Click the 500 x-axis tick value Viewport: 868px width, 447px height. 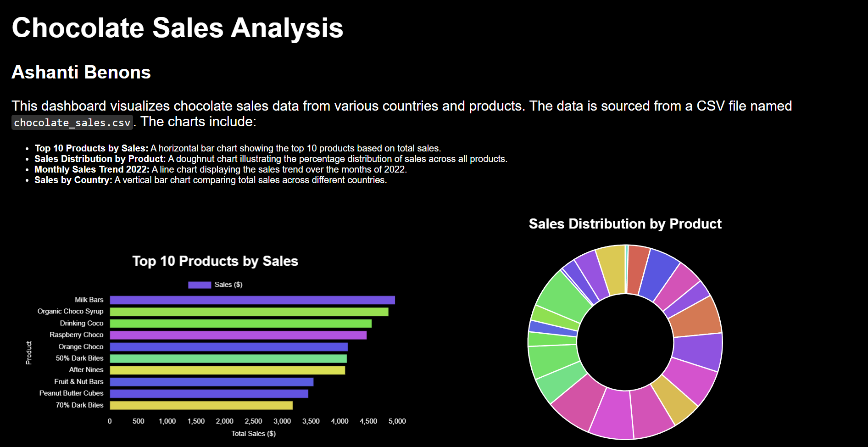coord(138,421)
